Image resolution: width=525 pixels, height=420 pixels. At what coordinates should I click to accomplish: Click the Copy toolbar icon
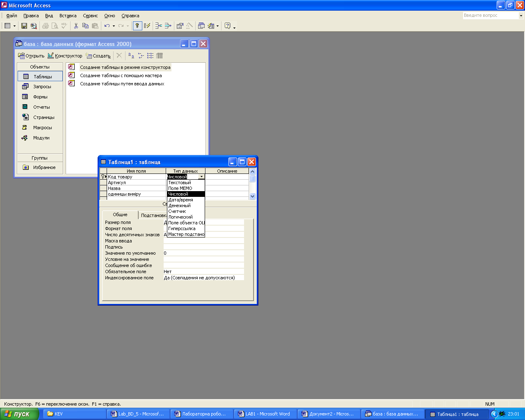click(x=85, y=26)
